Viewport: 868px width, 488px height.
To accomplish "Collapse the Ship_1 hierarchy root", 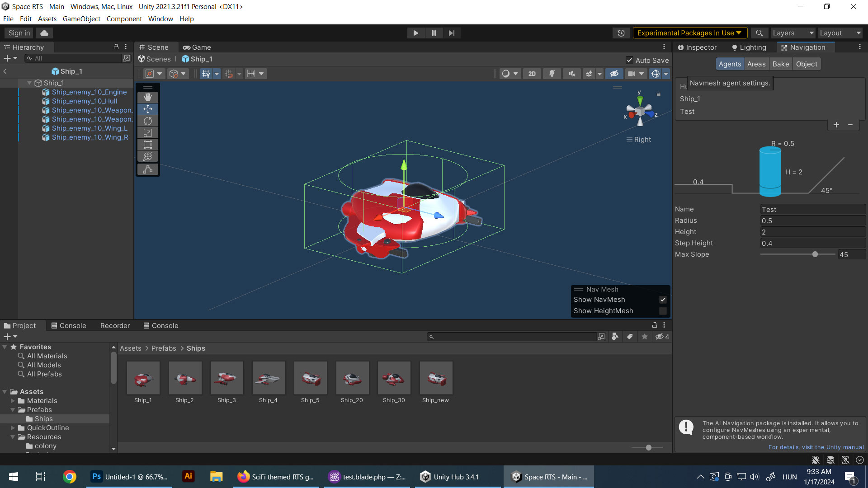I will [x=29, y=83].
